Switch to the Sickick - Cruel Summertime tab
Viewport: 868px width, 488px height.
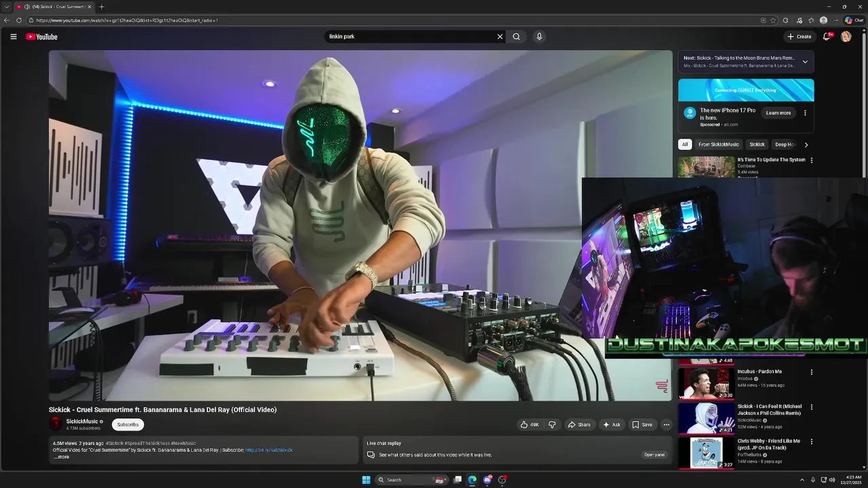point(54,7)
